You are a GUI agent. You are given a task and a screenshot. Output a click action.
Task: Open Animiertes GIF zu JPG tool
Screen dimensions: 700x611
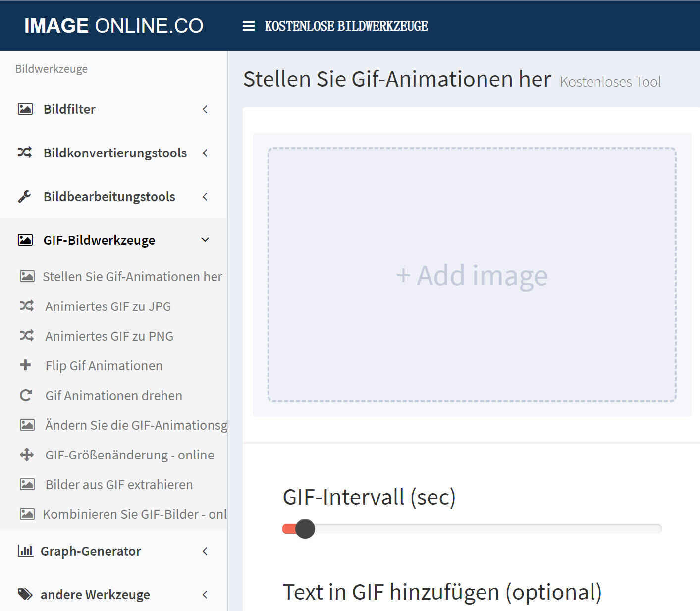coord(108,306)
